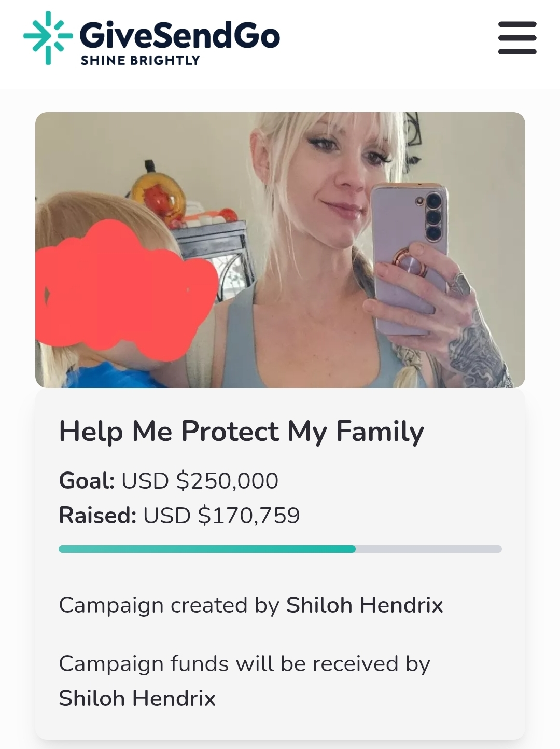
Task: Click the red scribble redaction in photo
Action: (x=127, y=290)
